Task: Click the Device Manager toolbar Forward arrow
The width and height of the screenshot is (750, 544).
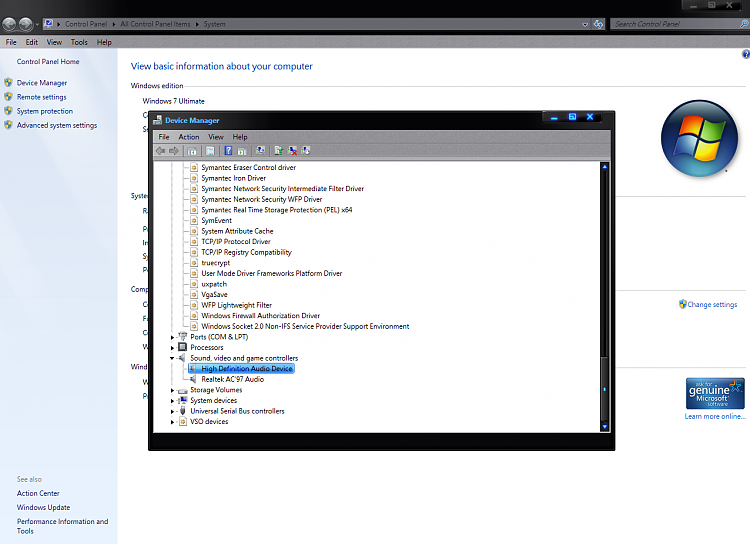Action: (x=174, y=151)
